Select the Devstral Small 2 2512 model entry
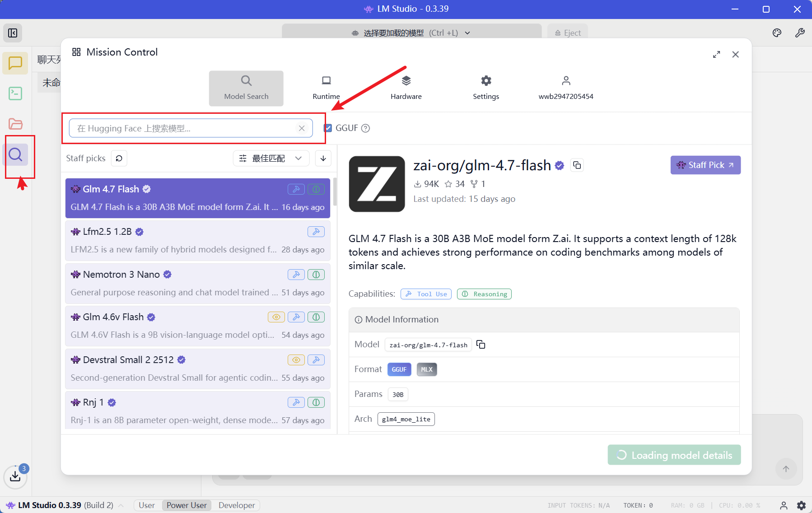 [198, 369]
